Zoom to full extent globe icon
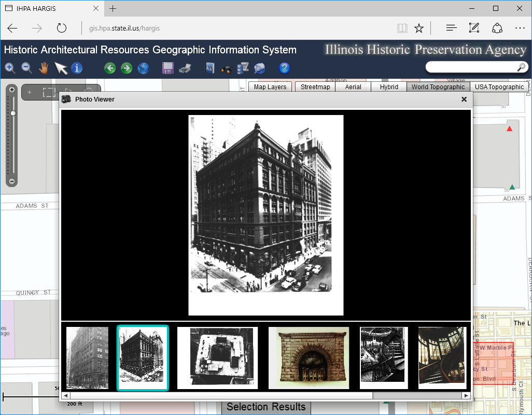Image resolution: width=532 pixels, height=415 pixels. click(x=143, y=68)
